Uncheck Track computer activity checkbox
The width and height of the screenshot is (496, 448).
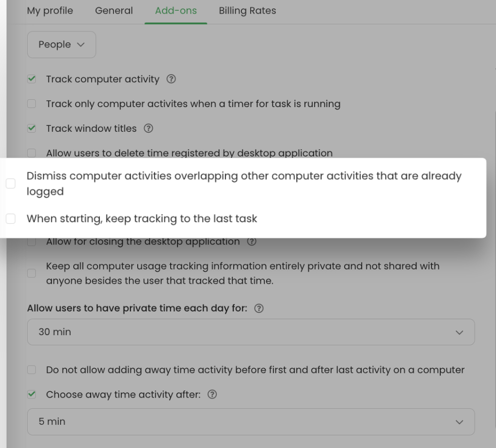pyautogui.click(x=32, y=79)
